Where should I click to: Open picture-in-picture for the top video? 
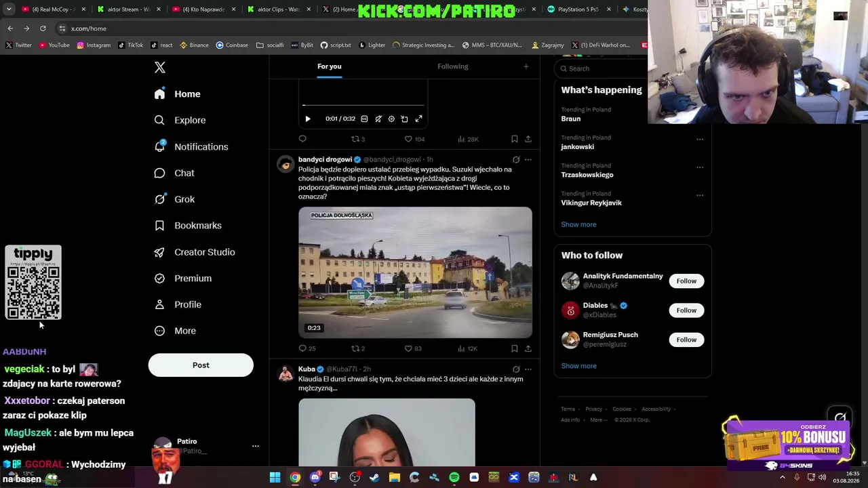coord(405,119)
